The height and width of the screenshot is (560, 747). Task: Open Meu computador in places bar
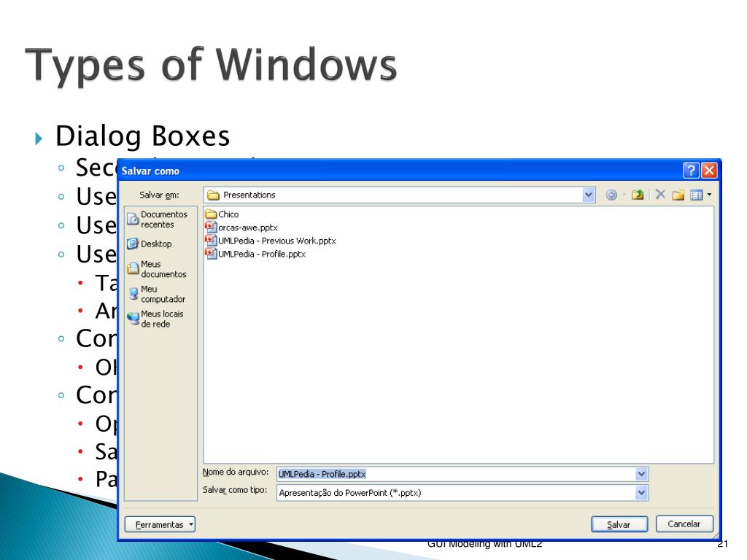(x=157, y=294)
